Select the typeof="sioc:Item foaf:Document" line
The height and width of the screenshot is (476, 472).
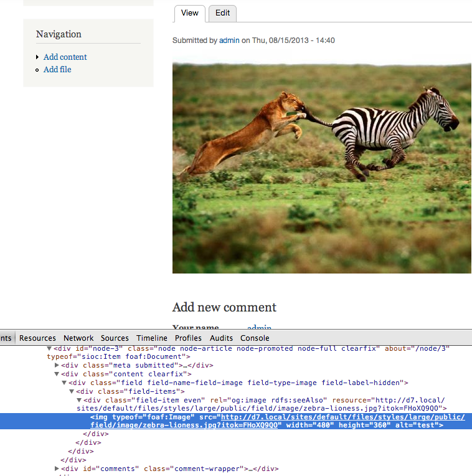click(x=118, y=357)
